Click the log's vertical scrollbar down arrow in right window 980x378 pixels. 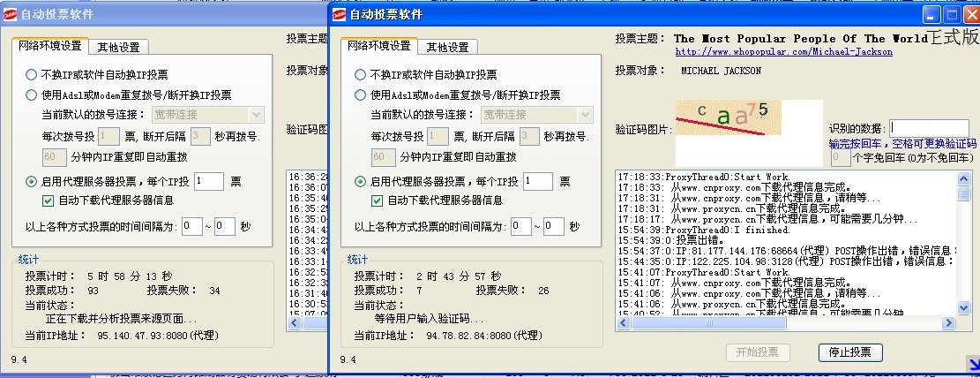[964, 306]
